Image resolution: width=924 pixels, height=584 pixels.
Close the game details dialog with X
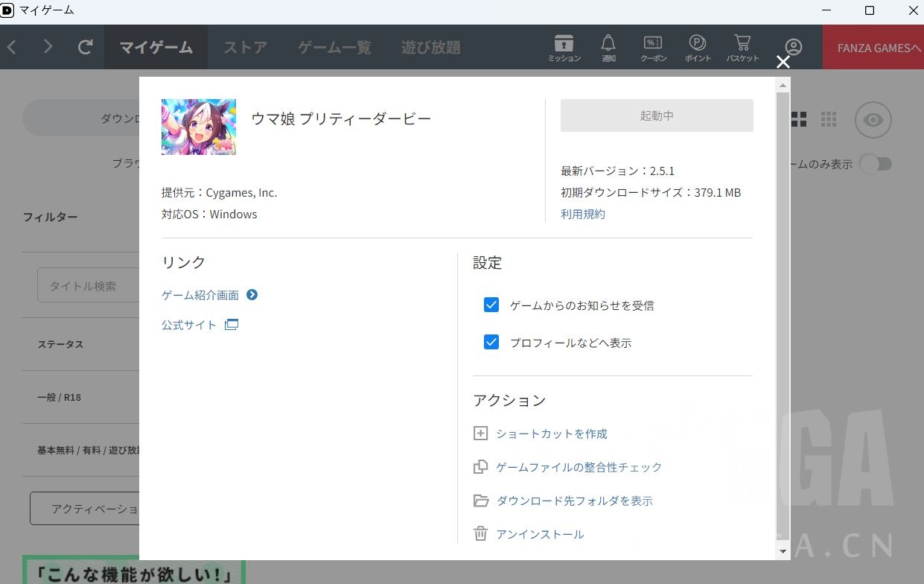[783, 62]
